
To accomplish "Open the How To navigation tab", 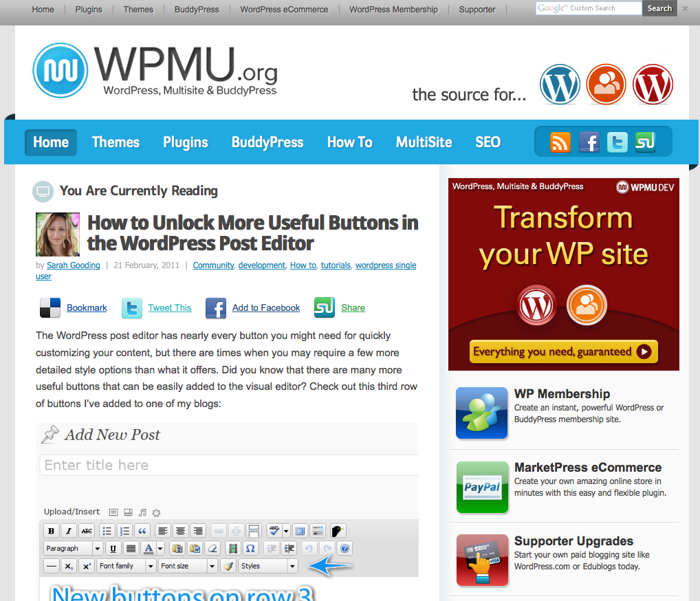I will coord(349,142).
